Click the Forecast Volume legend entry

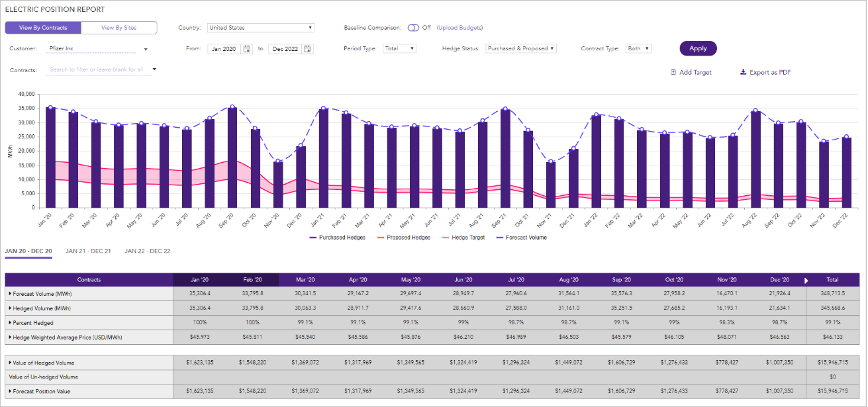click(521, 237)
